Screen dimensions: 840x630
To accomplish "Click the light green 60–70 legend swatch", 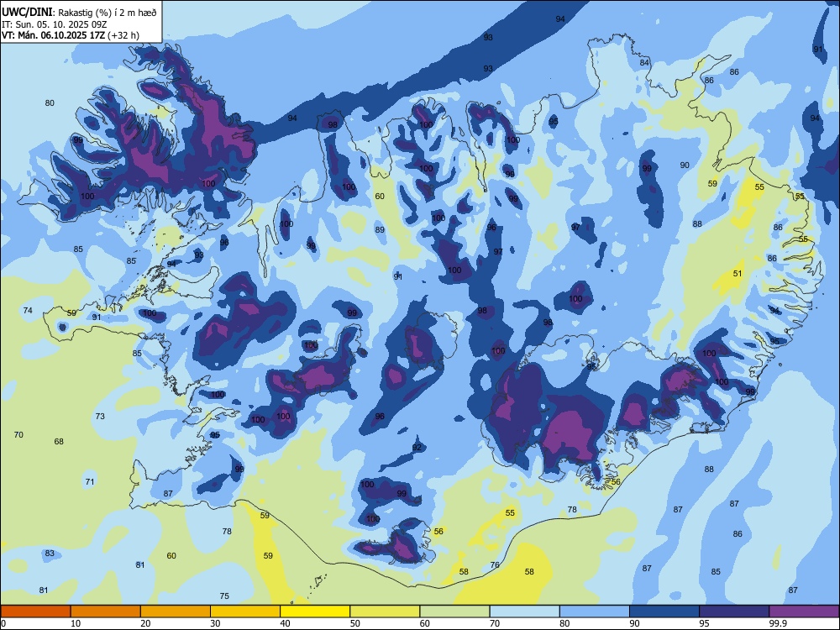I will [x=454, y=612].
